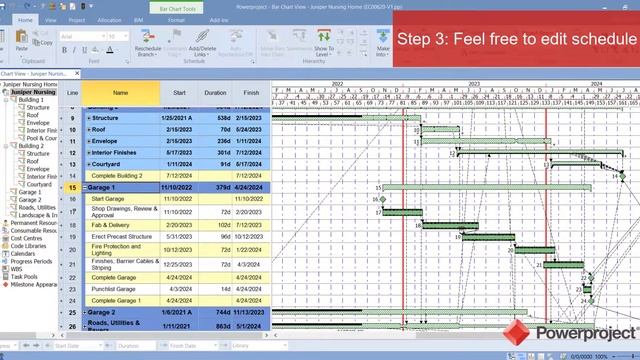Expand the Garage 2 summary on line 25
Viewport: 640px width, 360px height.
pyautogui.click(x=85, y=313)
